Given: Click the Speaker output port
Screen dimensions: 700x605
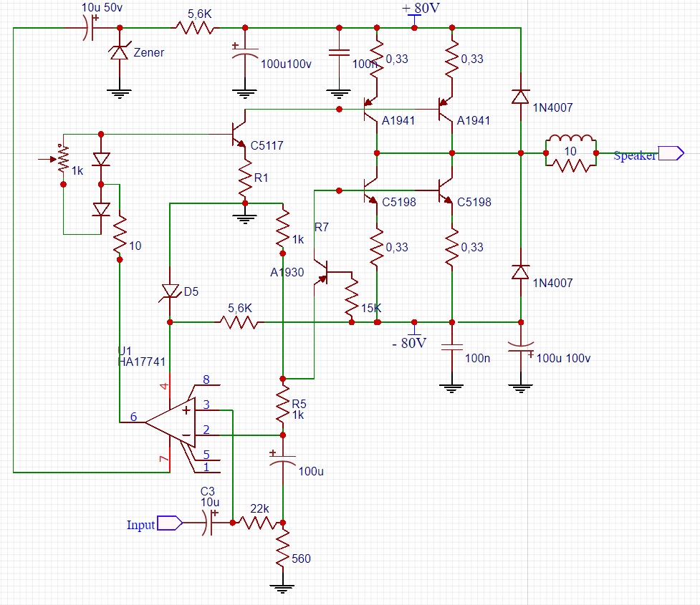Looking at the screenshot, I should click(x=671, y=153).
